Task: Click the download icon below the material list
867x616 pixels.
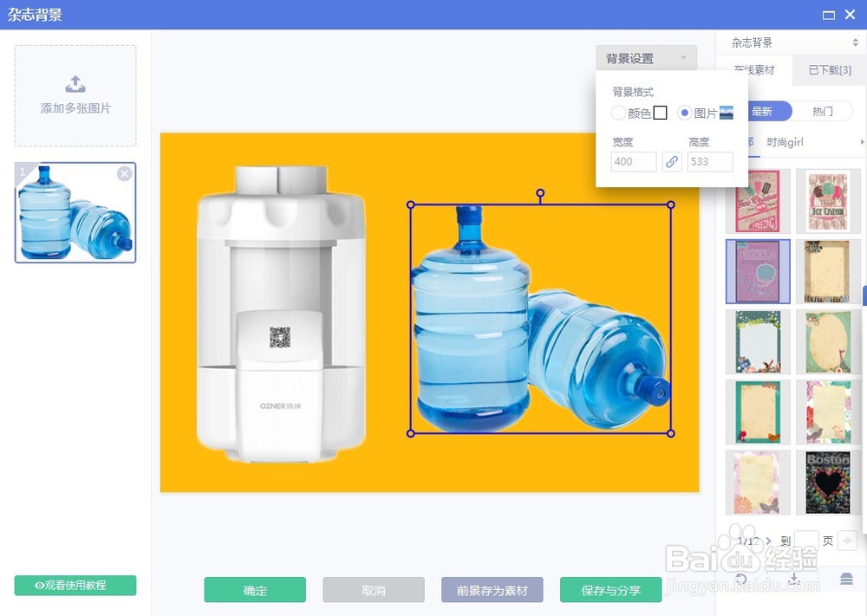Action: coord(794,580)
